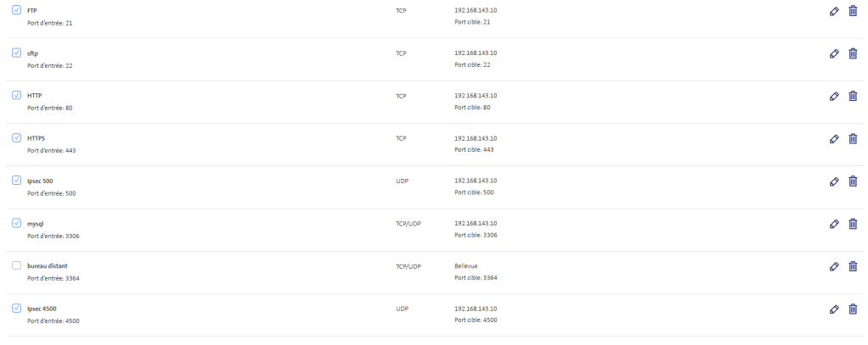Edit the FTP port forwarding rule
Image resolution: width=868 pixels, height=345 pixels.
tap(834, 11)
